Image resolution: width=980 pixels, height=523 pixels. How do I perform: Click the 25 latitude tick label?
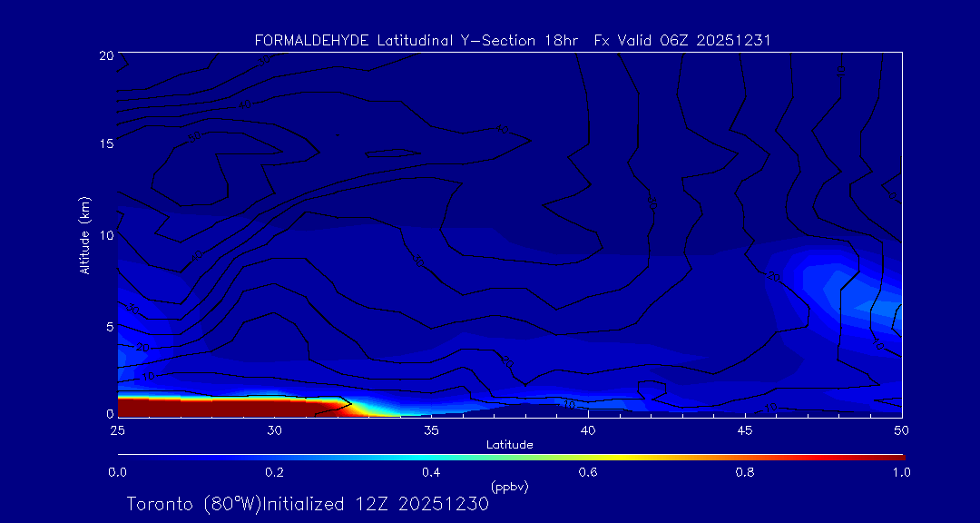117,429
